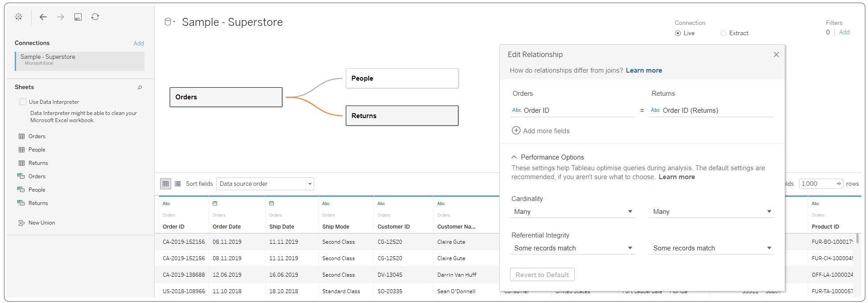This screenshot has height=303, width=868.
Task: Click the rows field arrow icon
Action: (839, 184)
